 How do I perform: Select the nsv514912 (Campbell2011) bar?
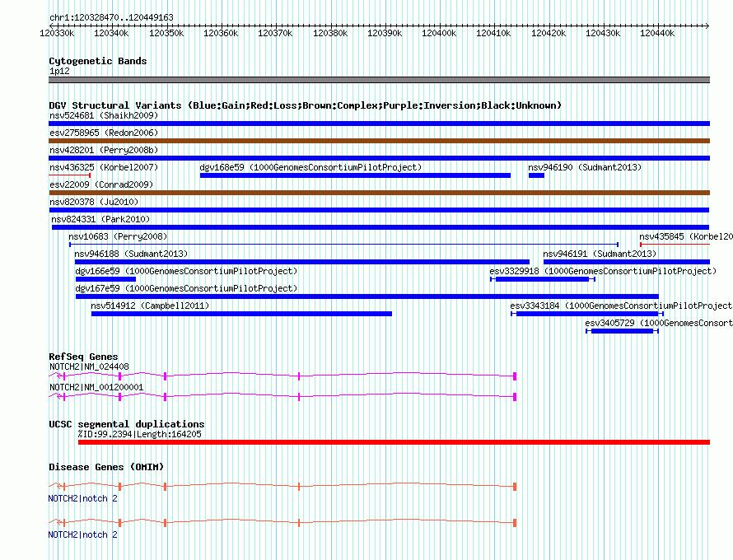[241, 314]
